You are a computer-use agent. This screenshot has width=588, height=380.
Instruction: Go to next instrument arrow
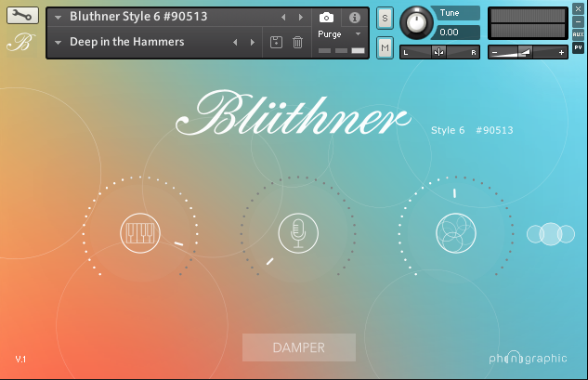click(x=300, y=18)
